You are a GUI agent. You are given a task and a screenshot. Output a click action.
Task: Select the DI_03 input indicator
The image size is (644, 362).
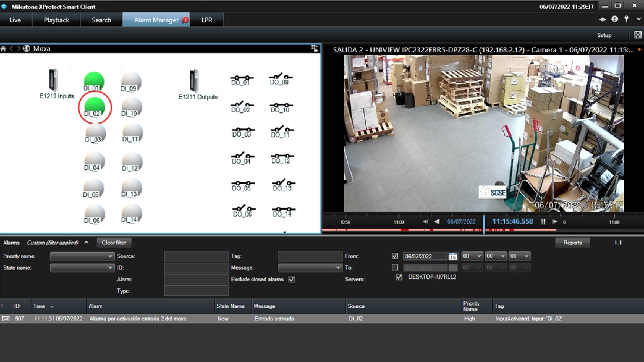coord(95,133)
